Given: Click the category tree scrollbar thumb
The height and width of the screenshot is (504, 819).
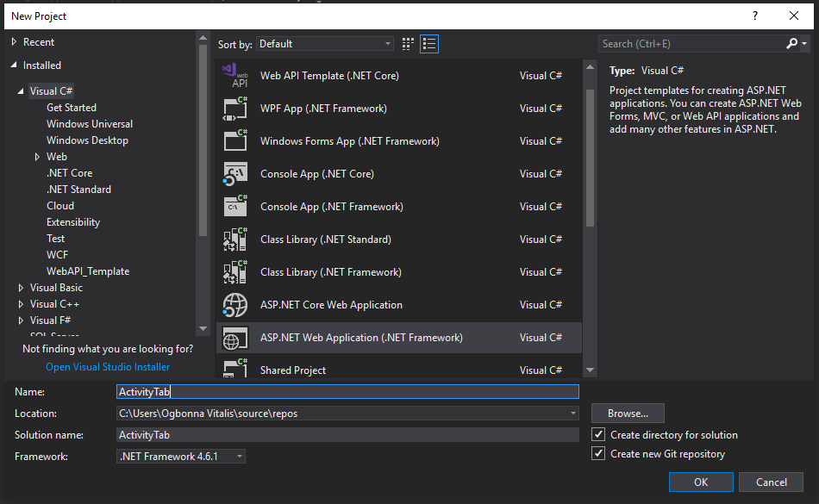Looking at the screenshot, I should point(203,141).
